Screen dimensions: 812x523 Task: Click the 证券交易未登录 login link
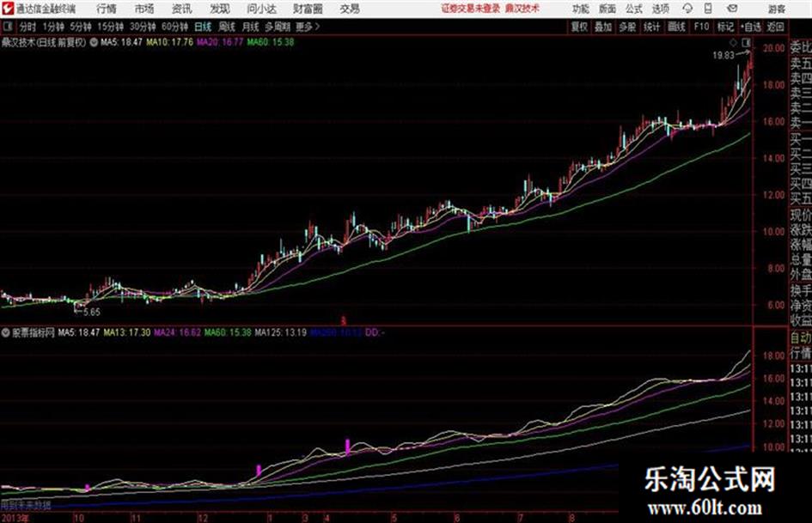click(x=471, y=9)
